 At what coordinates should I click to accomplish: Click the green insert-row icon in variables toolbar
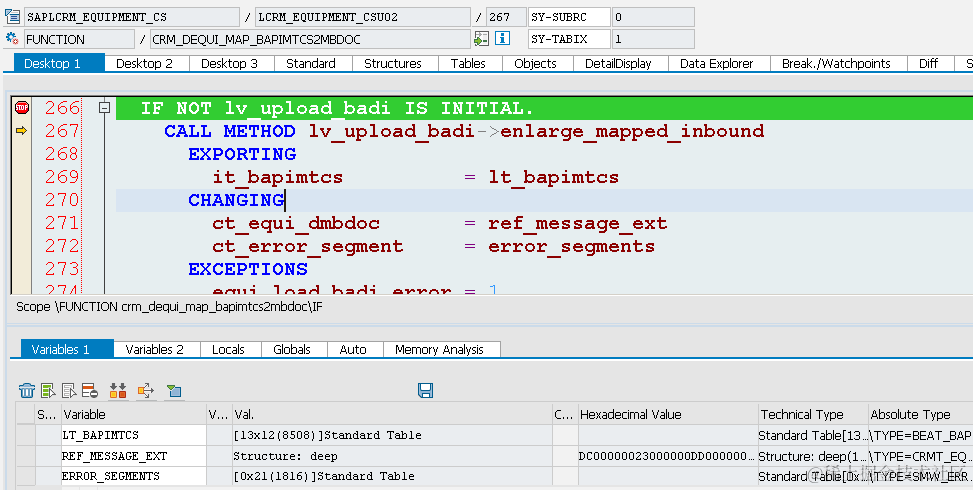(x=48, y=390)
